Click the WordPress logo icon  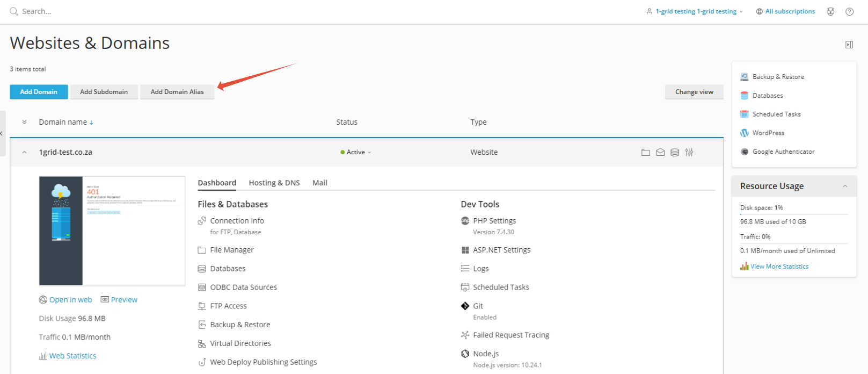(745, 133)
